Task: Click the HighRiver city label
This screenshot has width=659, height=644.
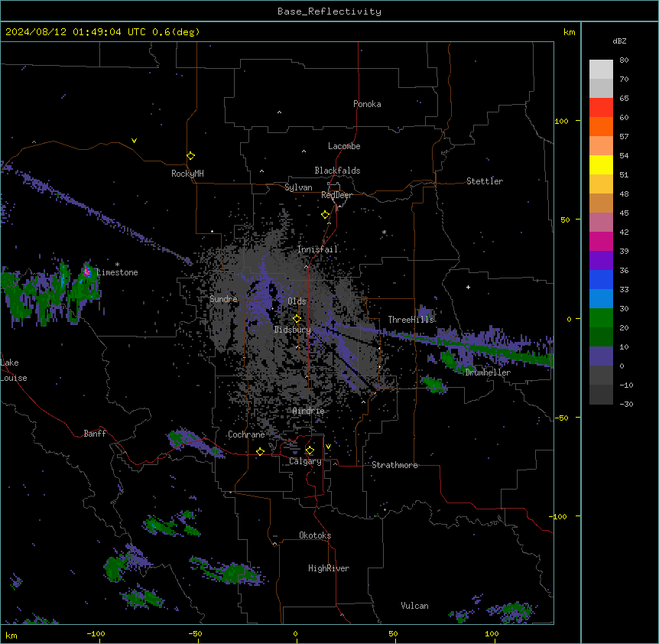Action: 329,568
